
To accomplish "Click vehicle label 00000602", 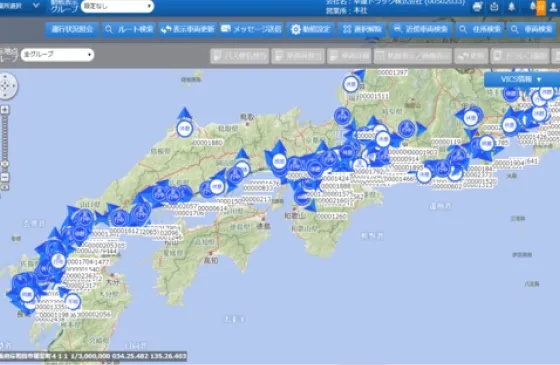I will [x=447, y=186].
